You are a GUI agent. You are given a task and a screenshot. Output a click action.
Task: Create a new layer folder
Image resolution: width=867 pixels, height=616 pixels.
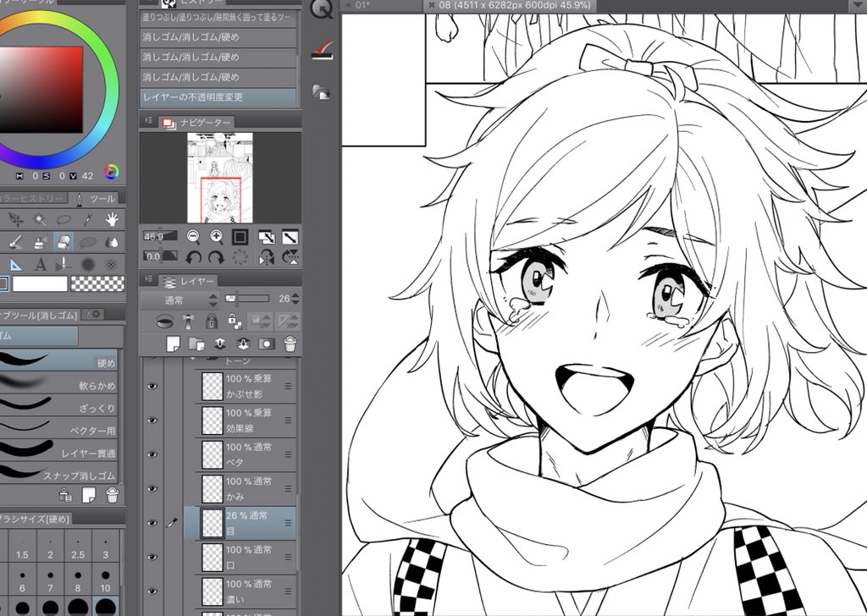(196, 344)
